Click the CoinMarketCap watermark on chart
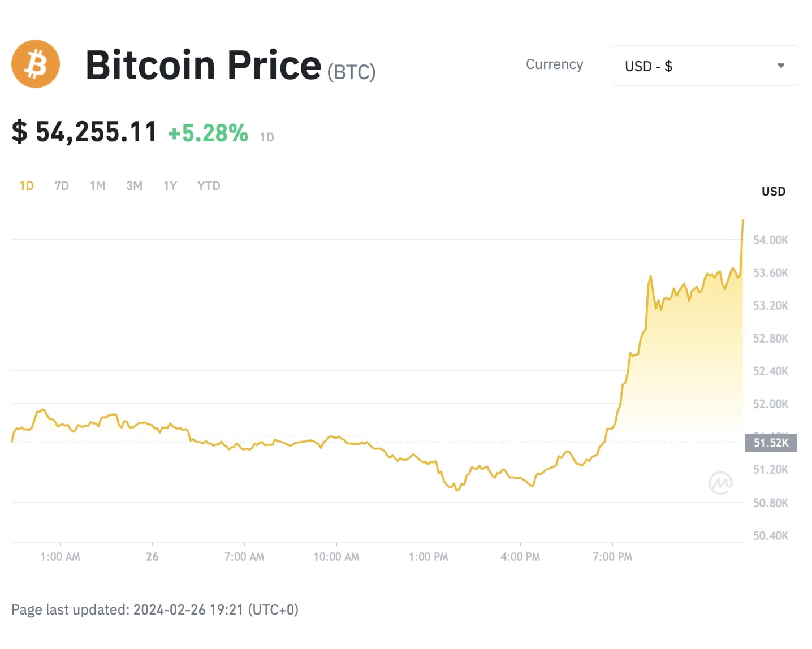 (x=720, y=482)
